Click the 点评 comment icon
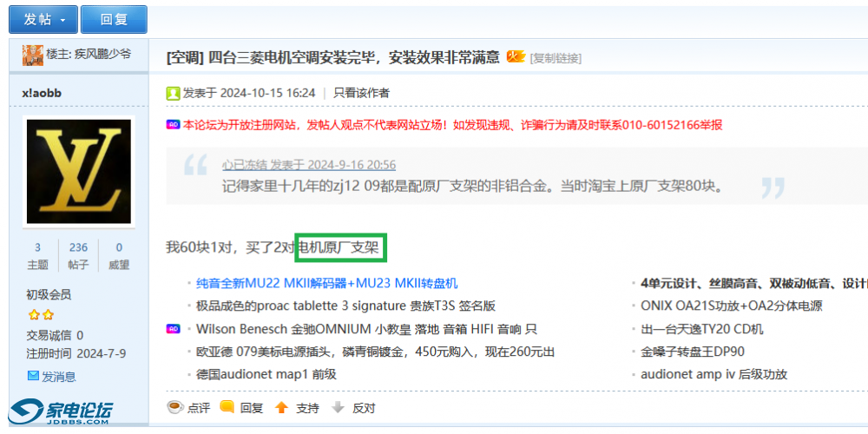 [x=174, y=407]
